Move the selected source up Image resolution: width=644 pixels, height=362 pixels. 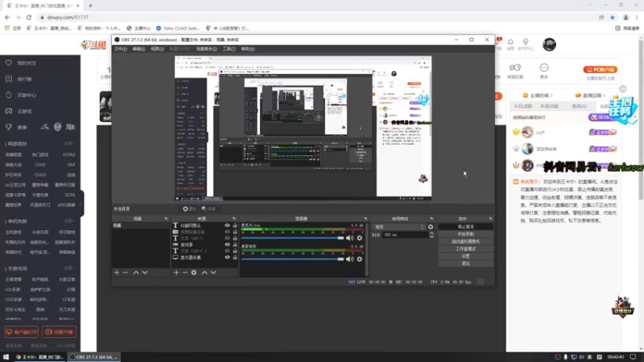[204, 273]
